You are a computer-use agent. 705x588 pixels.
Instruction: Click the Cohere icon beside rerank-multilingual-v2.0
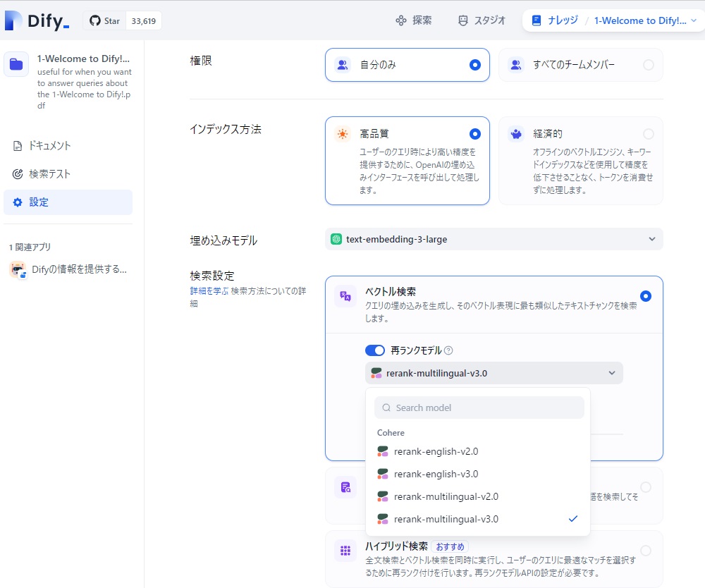point(383,496)
